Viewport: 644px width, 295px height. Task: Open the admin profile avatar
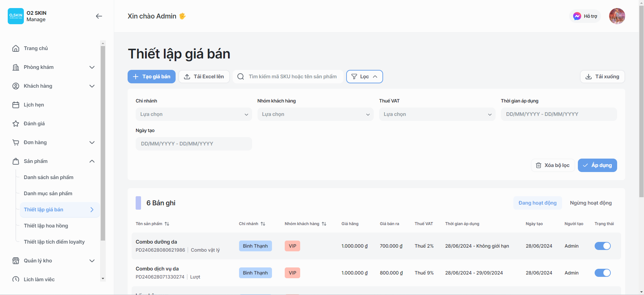click(617, 16)
